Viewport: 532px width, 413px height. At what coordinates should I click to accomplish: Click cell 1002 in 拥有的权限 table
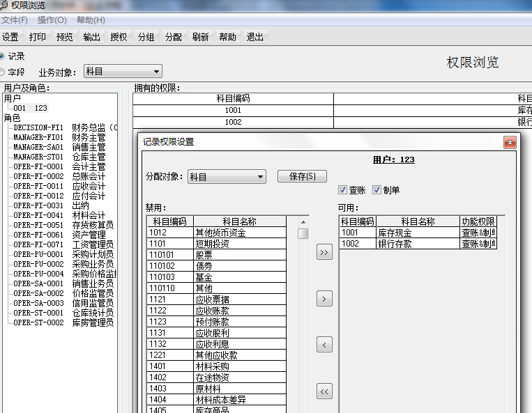pyautogui.click(x=233, y=123)
